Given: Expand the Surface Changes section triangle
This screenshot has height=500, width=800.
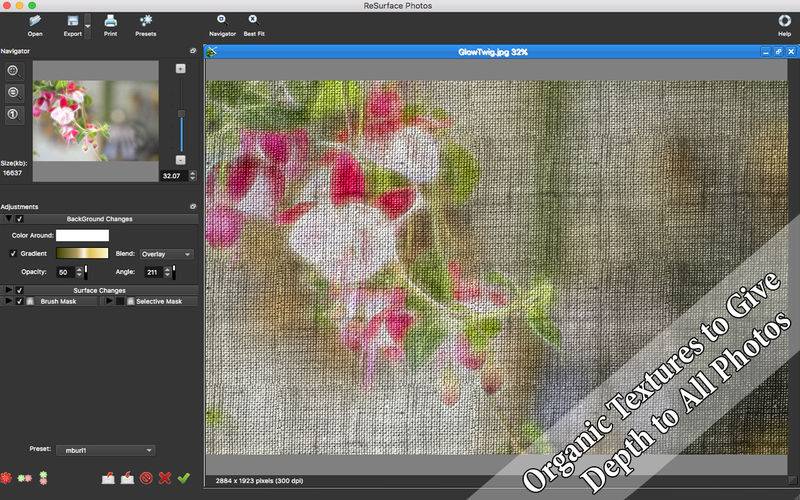Looking at the screenshot, I should [x=9, y=290].
